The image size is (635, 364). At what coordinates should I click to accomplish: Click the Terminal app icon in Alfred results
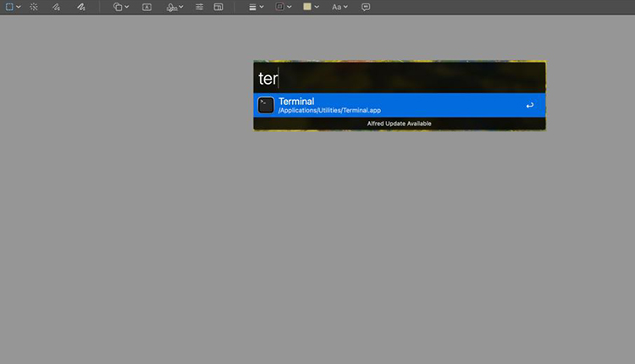click(266, 105)
